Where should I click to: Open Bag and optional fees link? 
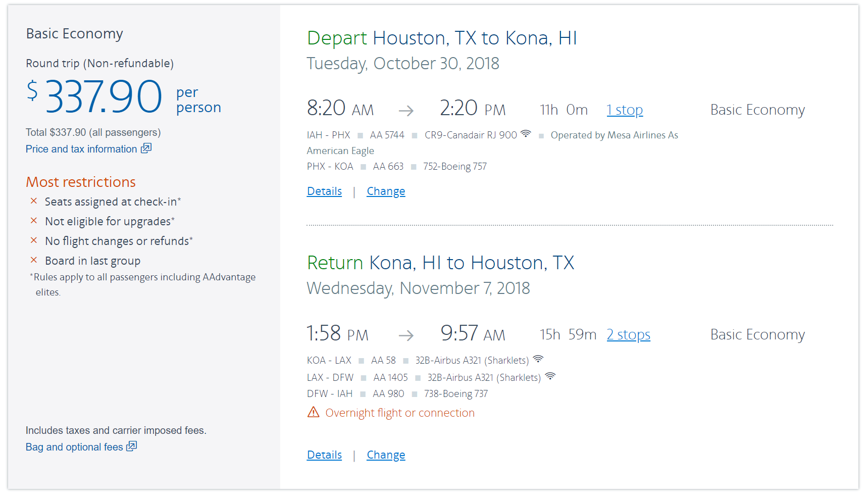click(74, 447)
